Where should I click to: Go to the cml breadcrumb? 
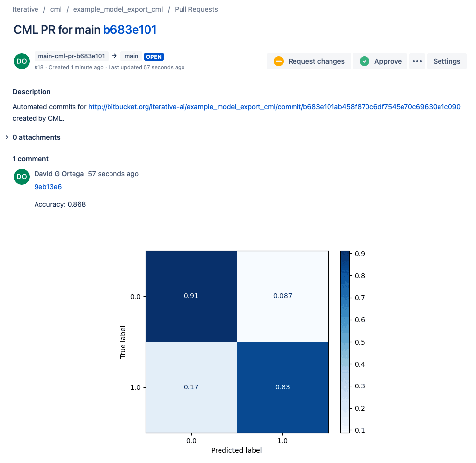tap(56, 9)
